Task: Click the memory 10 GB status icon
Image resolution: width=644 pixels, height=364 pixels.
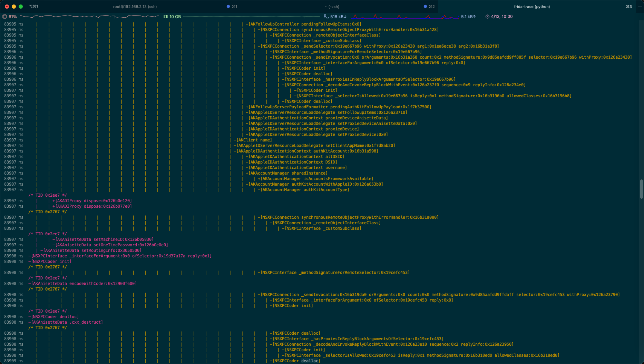Action: coord(166,17)
